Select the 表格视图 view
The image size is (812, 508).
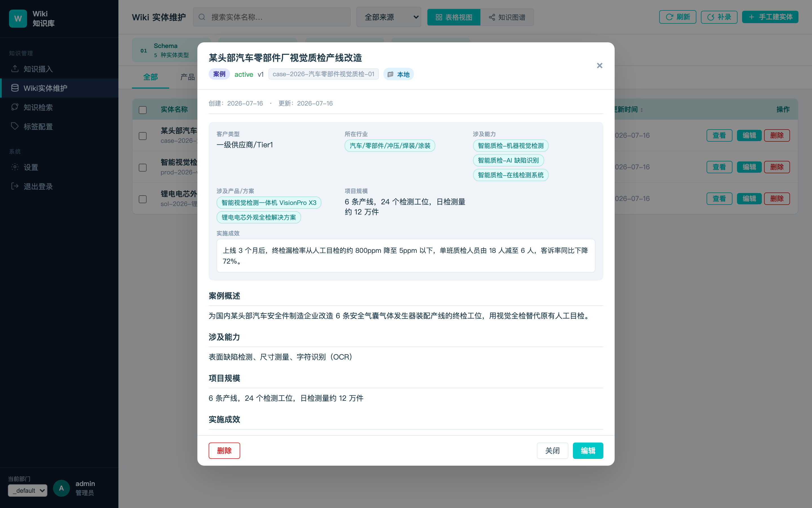pyautogui.click(x=454, y=17)
